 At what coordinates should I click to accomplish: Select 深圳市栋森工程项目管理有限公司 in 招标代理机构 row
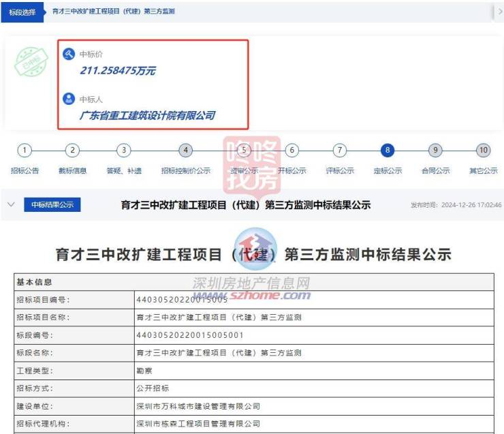pos(198,424)
